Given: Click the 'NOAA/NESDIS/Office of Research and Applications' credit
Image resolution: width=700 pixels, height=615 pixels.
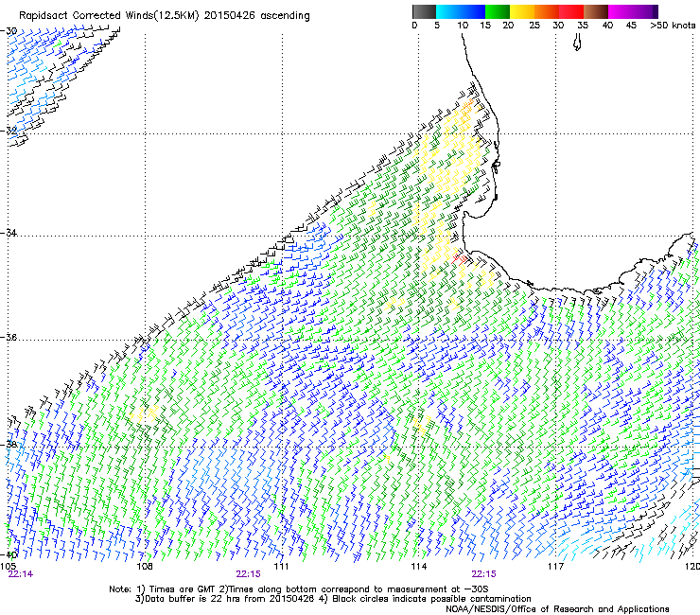Looking at the screenshot, I should [x=557, y=609].
